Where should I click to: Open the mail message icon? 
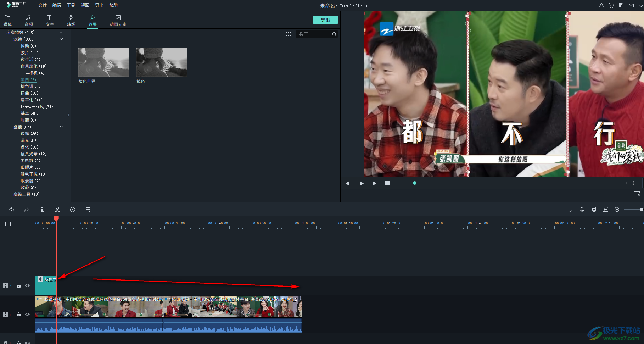pos(631,5)
